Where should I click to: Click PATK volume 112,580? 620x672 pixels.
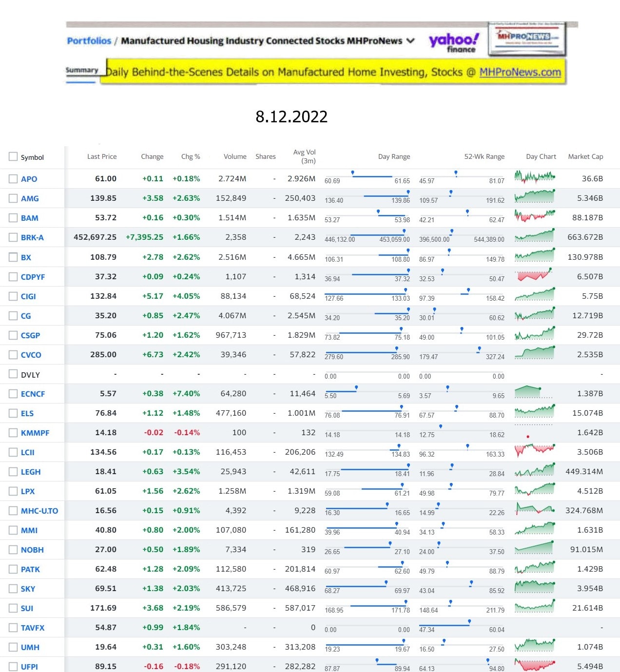click(231, 569)
